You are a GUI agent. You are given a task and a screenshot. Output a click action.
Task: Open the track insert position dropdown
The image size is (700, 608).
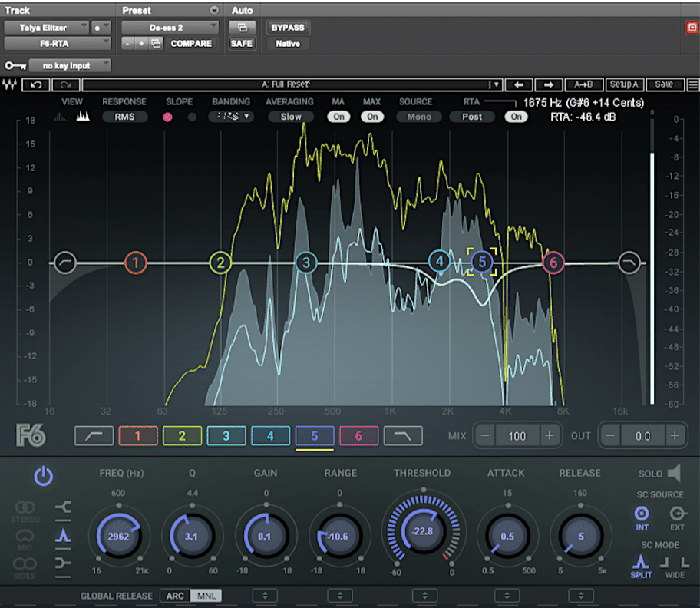tap(101, 28)
